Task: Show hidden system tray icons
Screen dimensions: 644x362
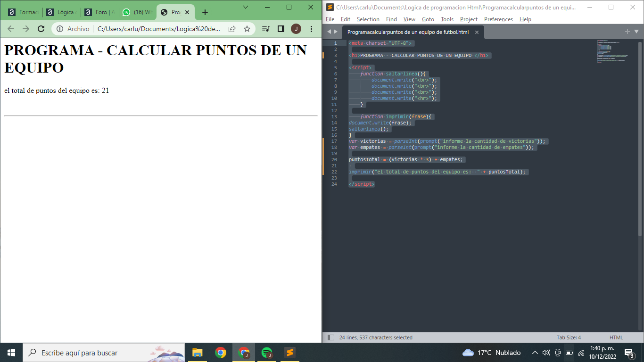Action: [x=535, y=353]
